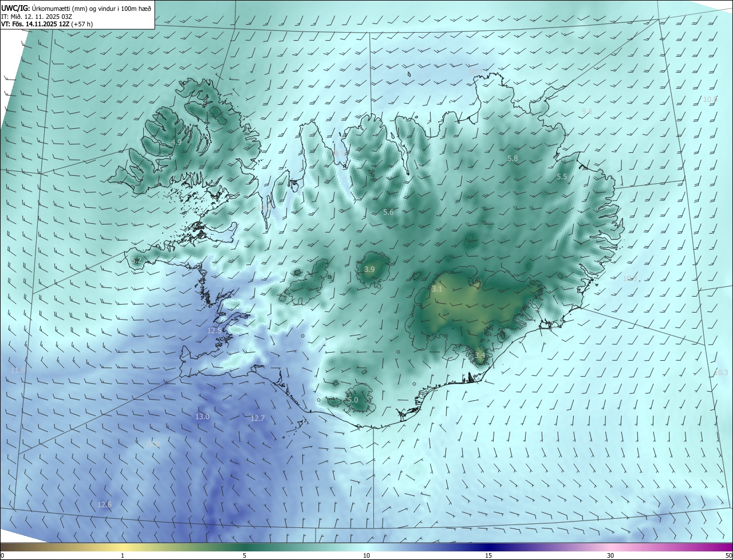
Task: Click the 5.2 value on Snæfellsnes peninsula
Action: pyautogui.click(x=136, y=261)
